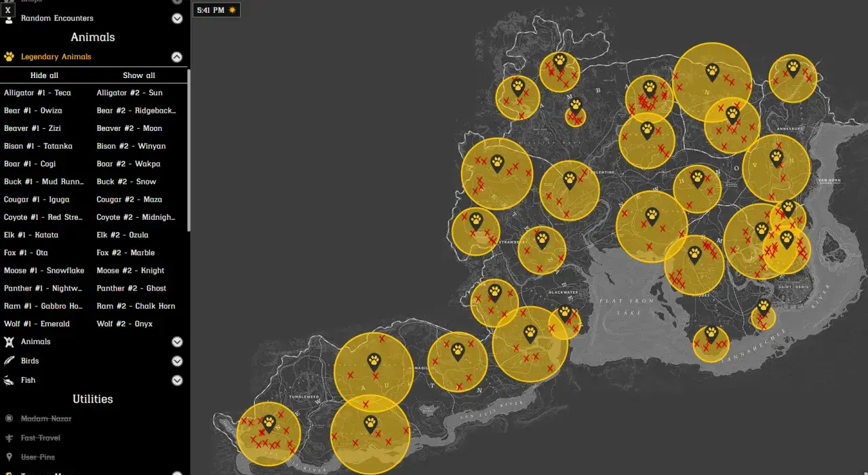Expand the Random Encounters section chevron
This screenshot has height=475, width=868.
[177, 18]
